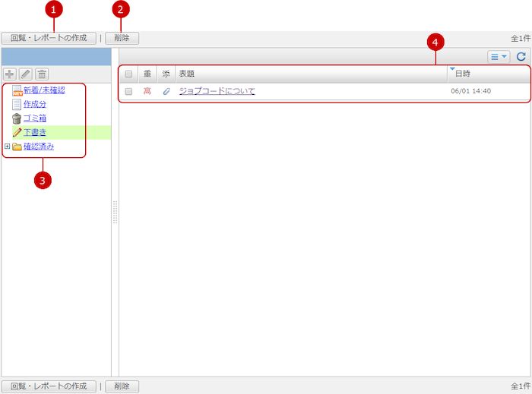
Task: Check the ジョブコードについて row checkbox
Action: pos(128,91)
